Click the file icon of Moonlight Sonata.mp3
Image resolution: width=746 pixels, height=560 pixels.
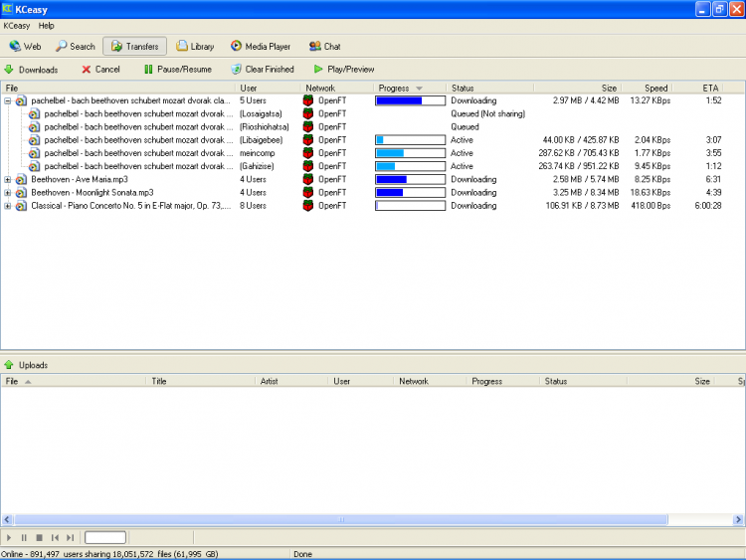pyautogui.click(x=21, y=193)
